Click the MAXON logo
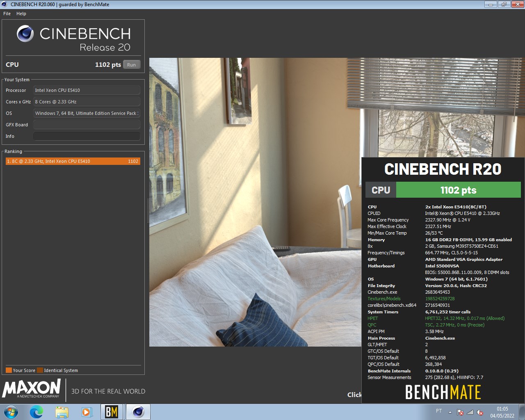Screen dimensions: 525x420 (x=32, y=388)
